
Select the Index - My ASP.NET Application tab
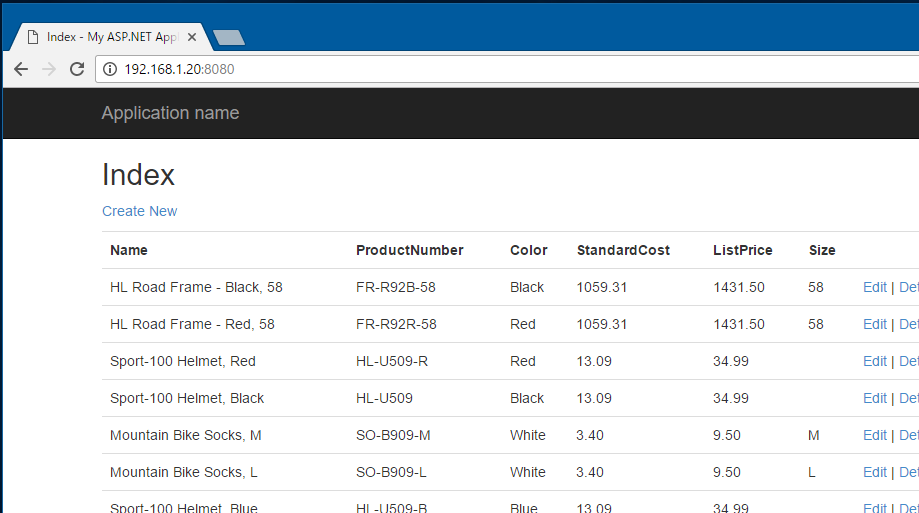pyautogui.click(x=111, y=37)
